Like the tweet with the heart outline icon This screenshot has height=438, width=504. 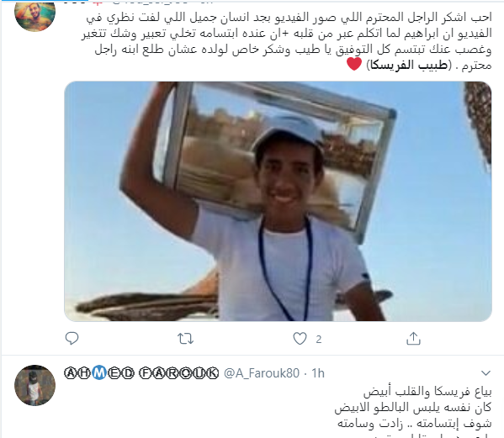tap(300, 339)
